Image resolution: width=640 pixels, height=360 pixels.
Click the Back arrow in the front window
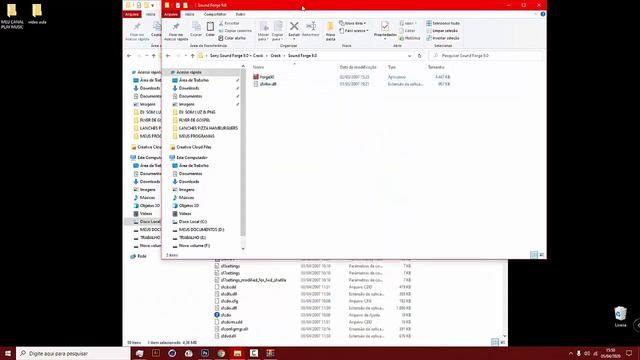pos(168,56)
